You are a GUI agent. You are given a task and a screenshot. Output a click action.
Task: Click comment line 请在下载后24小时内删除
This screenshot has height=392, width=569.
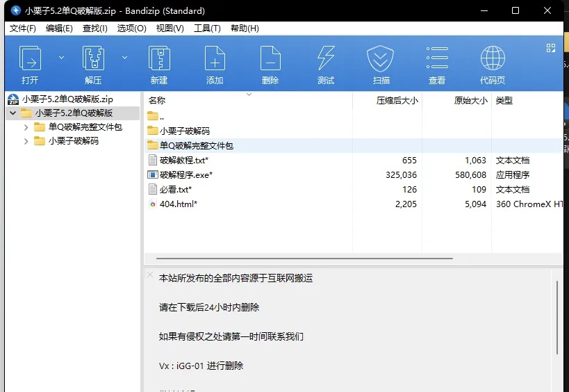tap(209, 307)
